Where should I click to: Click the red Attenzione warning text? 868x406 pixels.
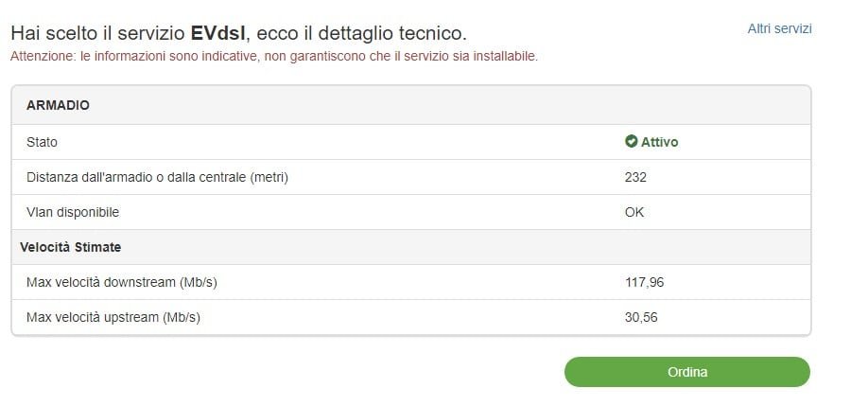(x=274, y=56)
